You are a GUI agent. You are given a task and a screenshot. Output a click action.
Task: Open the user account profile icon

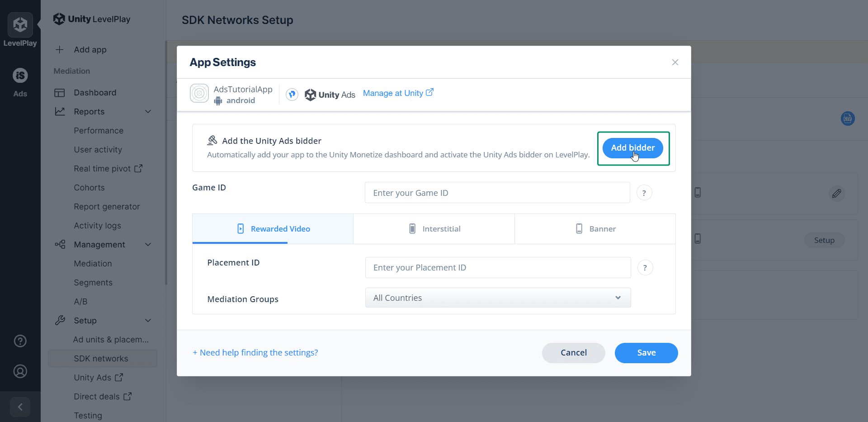[20, 371]
